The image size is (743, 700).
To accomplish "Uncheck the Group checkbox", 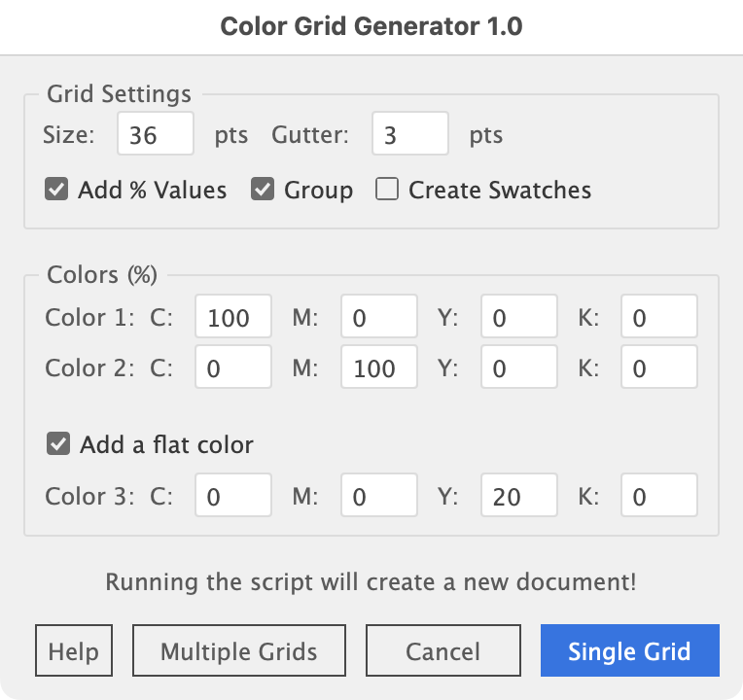I will tap(263, 189).
